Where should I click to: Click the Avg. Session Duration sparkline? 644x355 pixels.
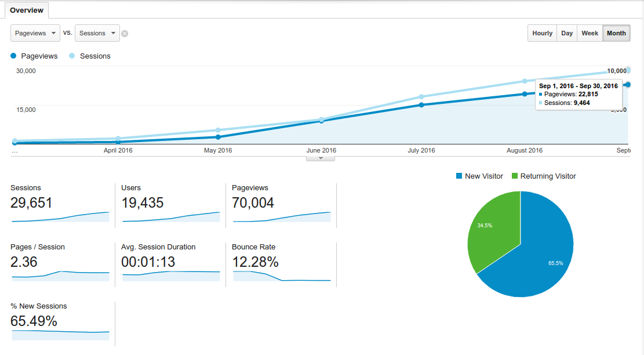coord(171,276)
